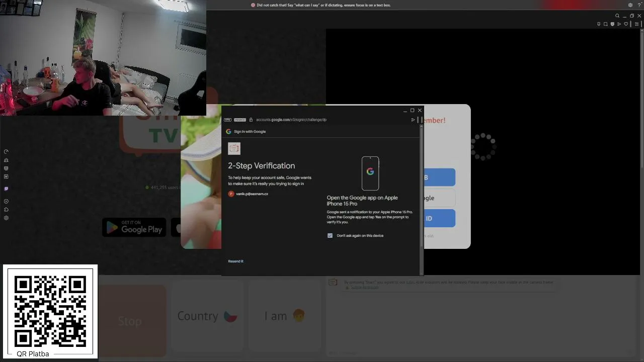Screen dimensions: 644x362
Task: Click the webcam overlay video feed
Action: [x=103, y=58]
